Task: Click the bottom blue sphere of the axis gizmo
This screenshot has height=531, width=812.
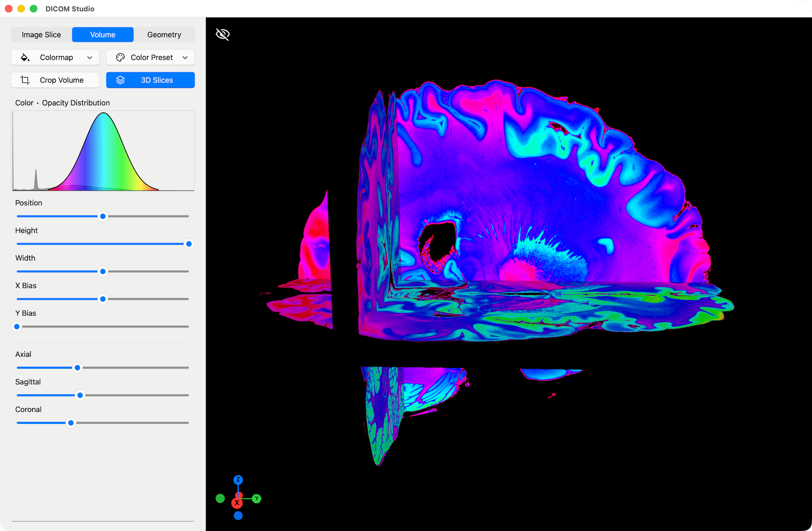Action: pyautogui.click(x=238, y=515)
